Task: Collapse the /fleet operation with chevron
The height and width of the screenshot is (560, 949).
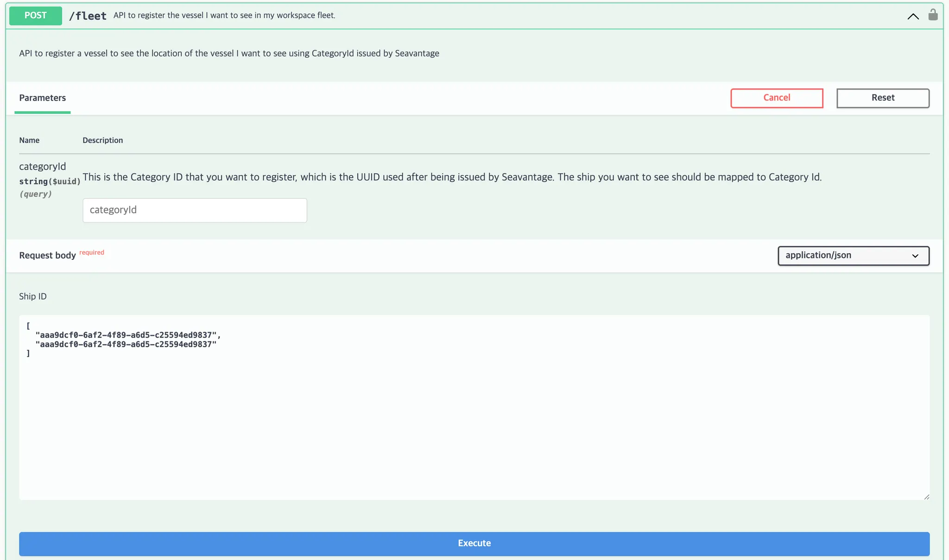Action: tap(913, 16)
